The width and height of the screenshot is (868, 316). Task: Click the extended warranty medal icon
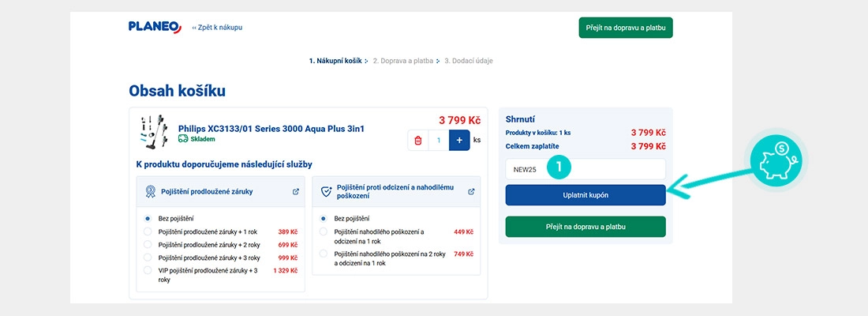click(x=150, y=191)
